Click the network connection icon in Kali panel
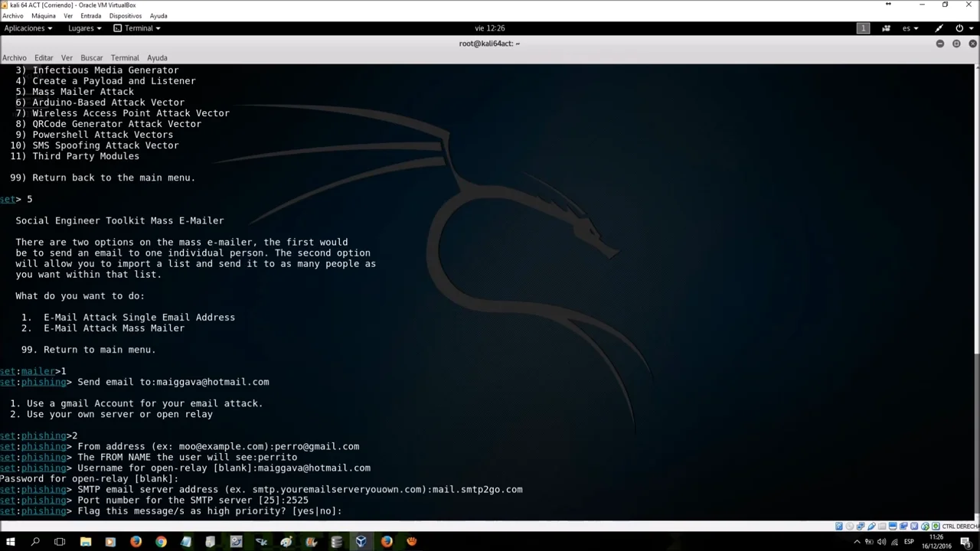The image size is (980, 551). (x=939, y=28)
